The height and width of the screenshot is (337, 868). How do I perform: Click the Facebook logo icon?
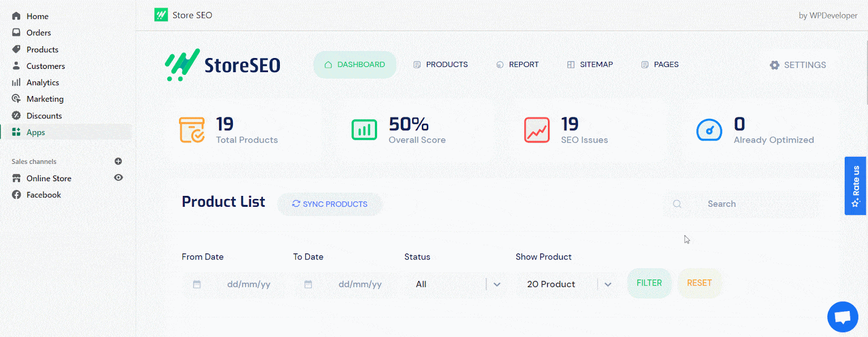[x=16, y=195]
